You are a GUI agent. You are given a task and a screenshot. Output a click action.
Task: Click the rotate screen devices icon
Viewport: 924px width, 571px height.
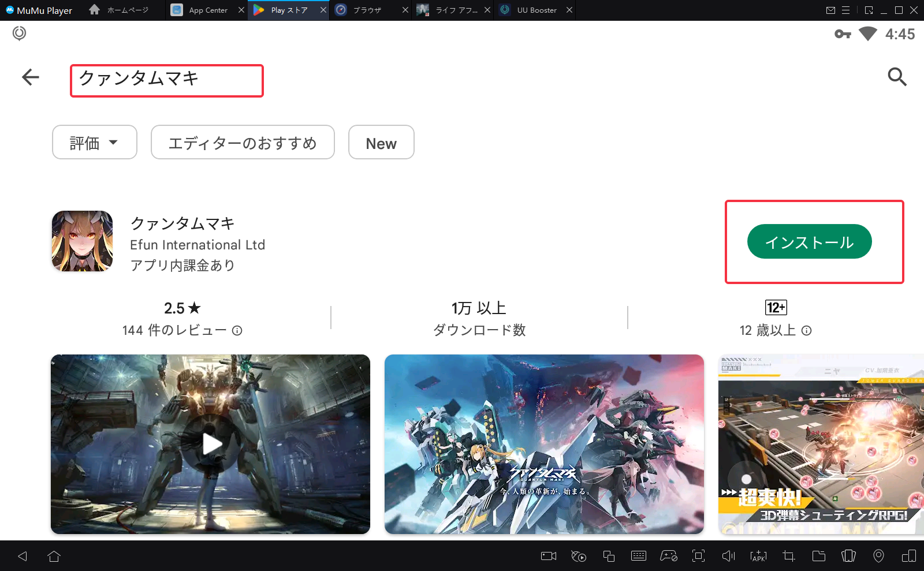pyautogui.click(x=909, y=556)
